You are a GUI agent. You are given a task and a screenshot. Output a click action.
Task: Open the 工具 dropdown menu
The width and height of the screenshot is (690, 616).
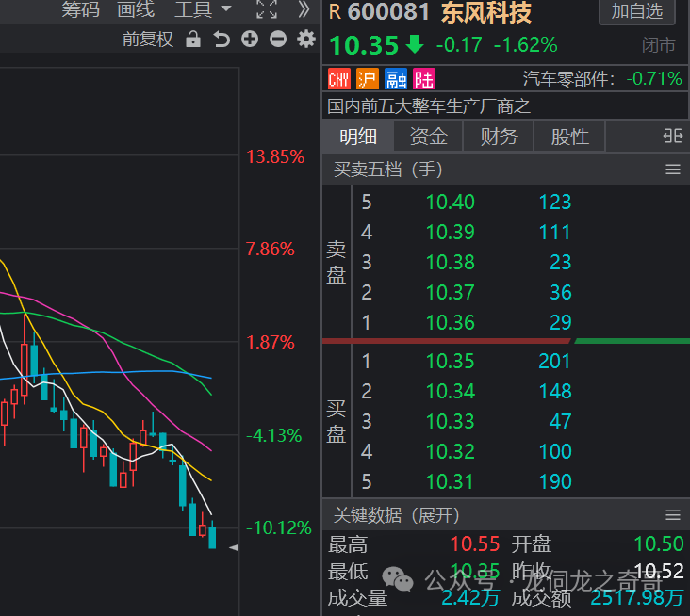point(203,8)
